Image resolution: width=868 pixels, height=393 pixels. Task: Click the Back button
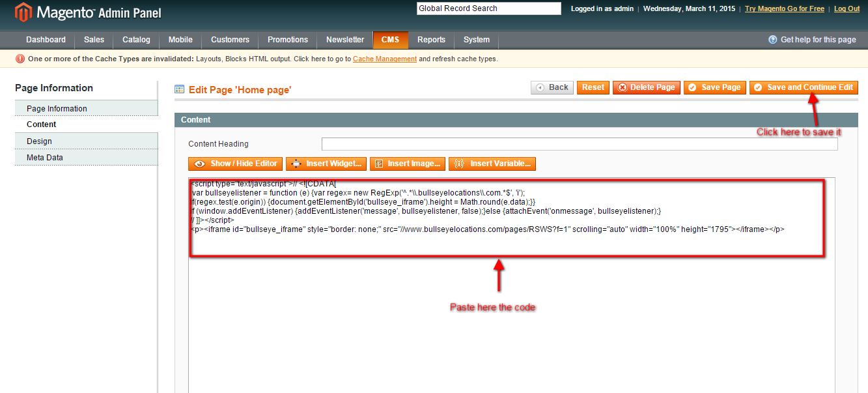click(x=552, y=87)
